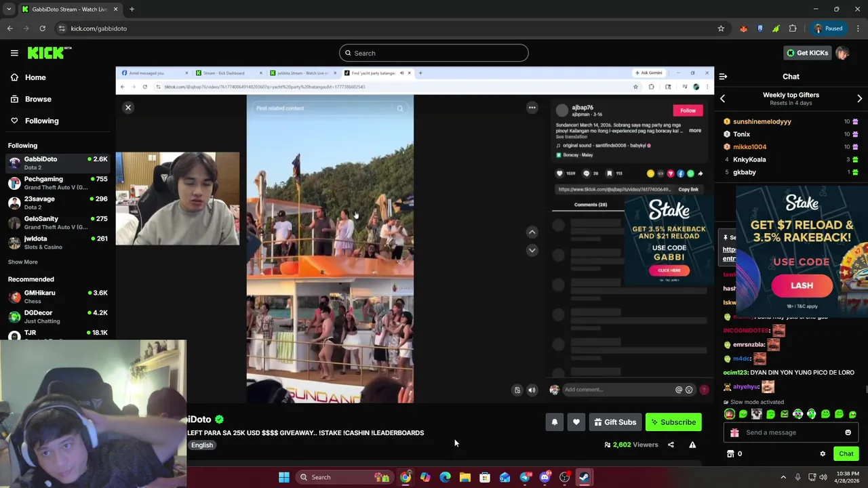The width and height of the screenshot is (868, 488).
Task: Show hidden system tray icons
Action: 783,477
